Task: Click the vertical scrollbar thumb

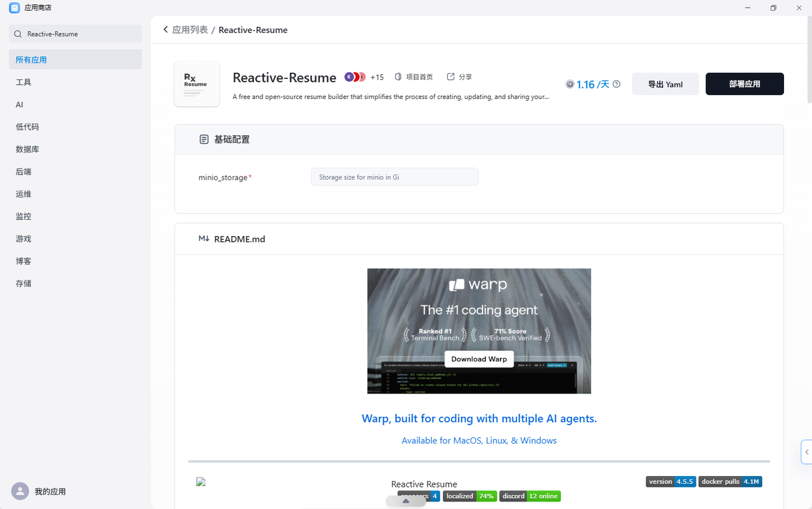Action: (x=809, y=59)
